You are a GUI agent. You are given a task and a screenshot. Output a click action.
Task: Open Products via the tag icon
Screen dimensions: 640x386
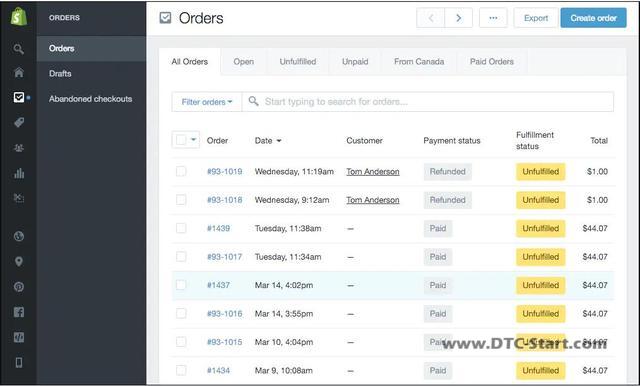tap(19, 122)
